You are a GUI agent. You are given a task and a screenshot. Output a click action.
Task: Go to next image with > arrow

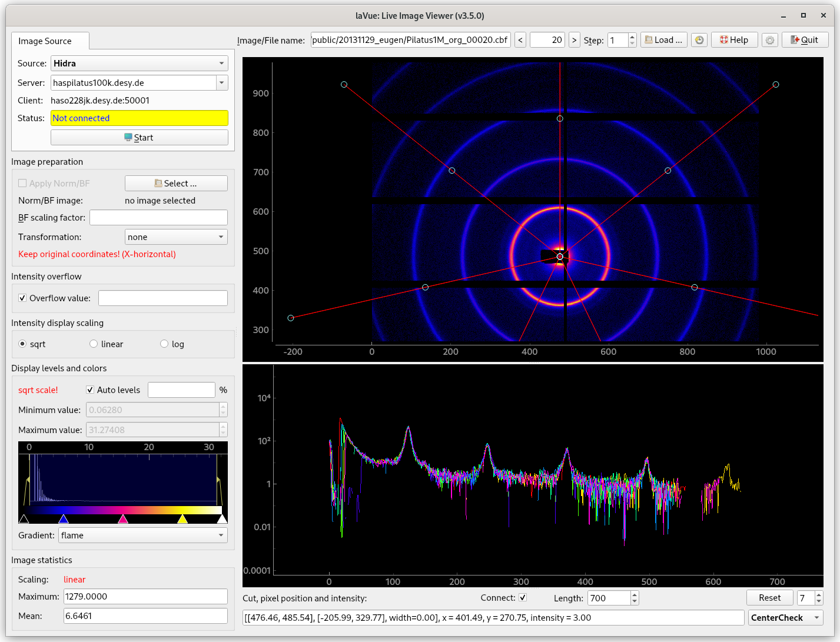(574, 40)
